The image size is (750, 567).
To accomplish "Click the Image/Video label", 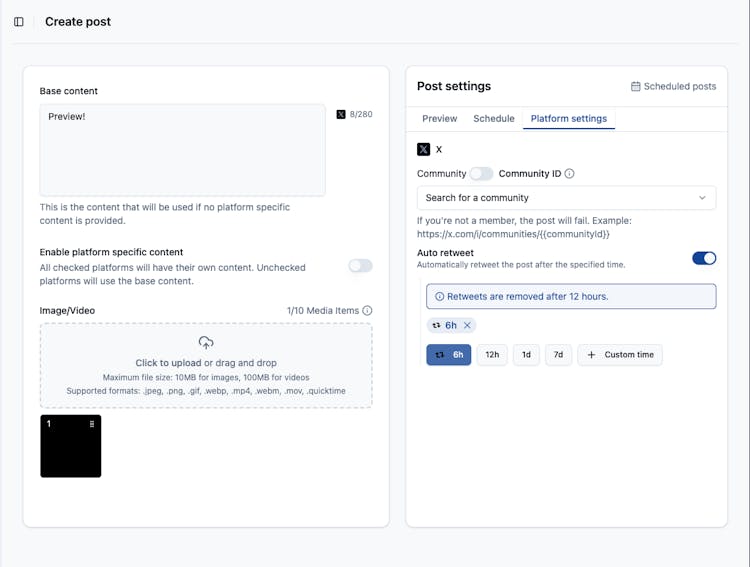I will 67,311.
